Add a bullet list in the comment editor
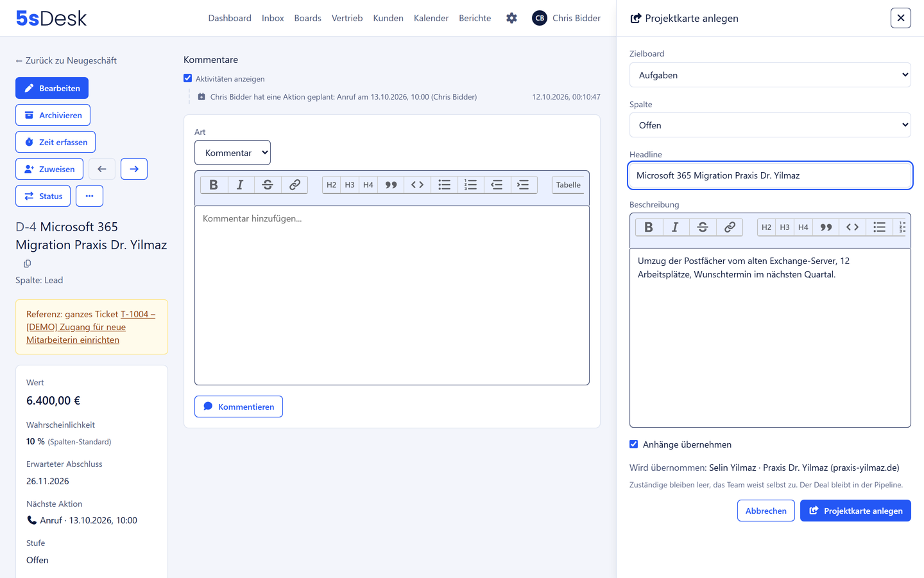The image size is (924, 578). pos(444,185)
